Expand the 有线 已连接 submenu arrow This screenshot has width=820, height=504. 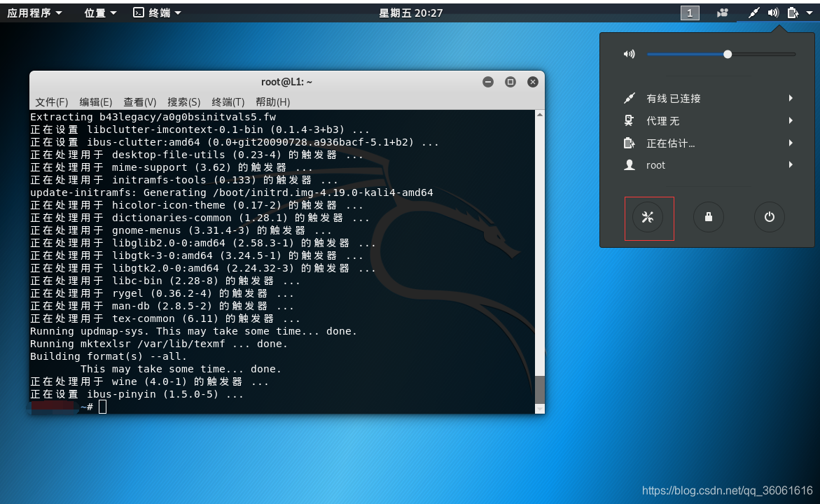pos(791,98)
